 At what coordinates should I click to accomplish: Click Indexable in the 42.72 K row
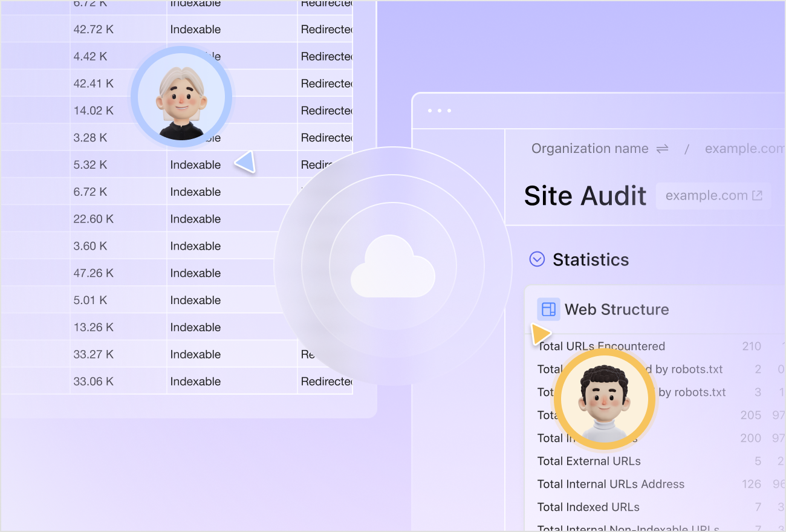click(x=195, y=30)
